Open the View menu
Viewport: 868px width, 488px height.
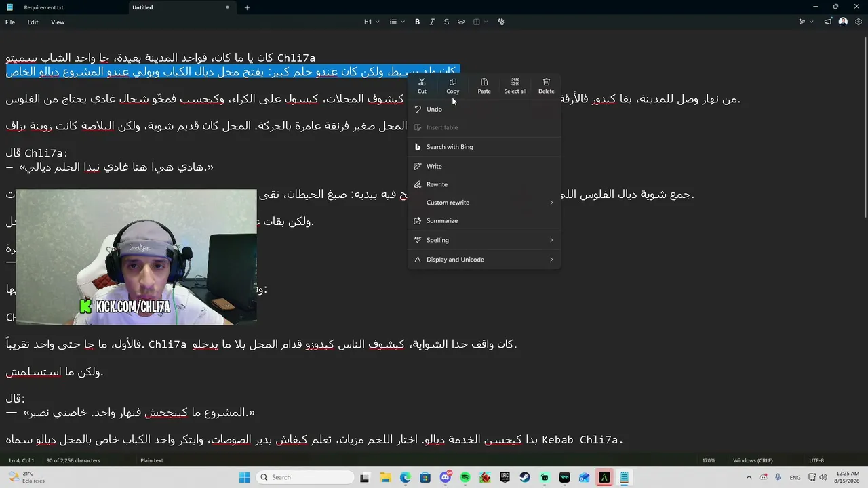point(58,22)
